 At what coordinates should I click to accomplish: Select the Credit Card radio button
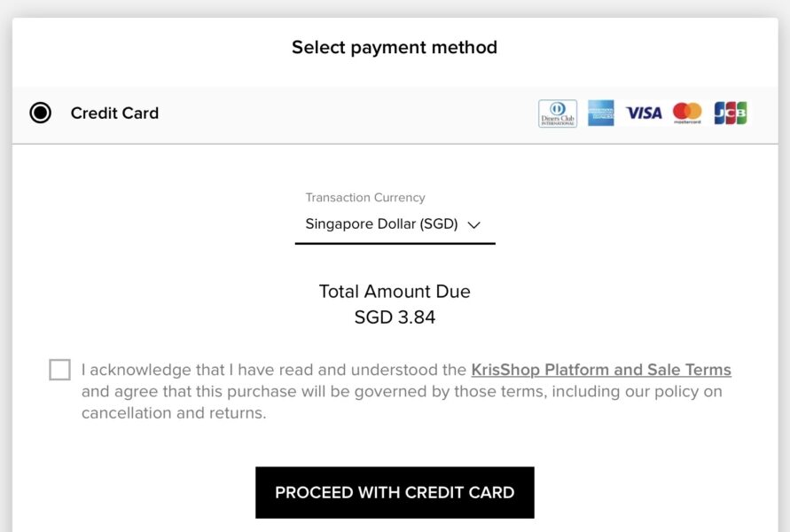tap(41, 113)
